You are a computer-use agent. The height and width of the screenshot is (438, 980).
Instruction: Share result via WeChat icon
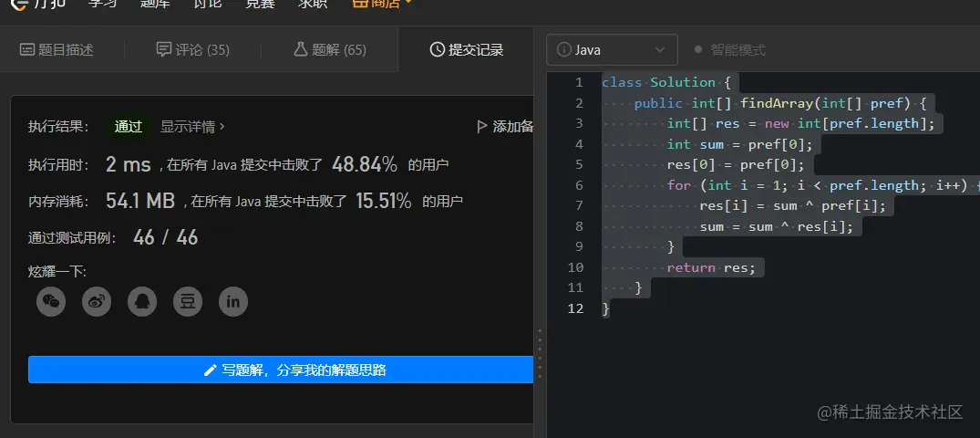point(51,302)
